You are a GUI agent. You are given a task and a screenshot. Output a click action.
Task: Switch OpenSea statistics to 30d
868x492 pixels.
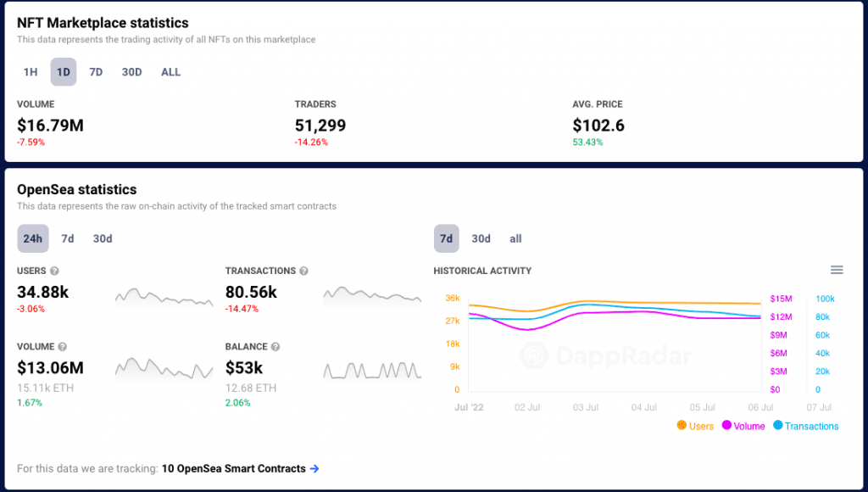pyautogui.click(x=103, y=239)
